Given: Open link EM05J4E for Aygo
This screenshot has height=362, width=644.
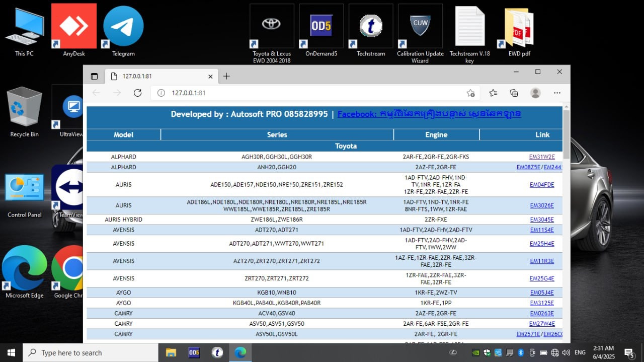Looking at the screenshot, I should pyautogui.click(x=542, y=293).
